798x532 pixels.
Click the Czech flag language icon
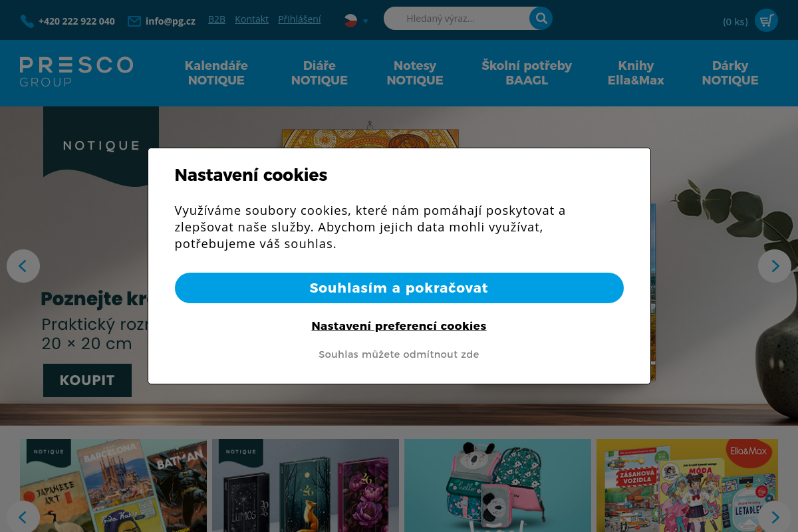[x=351, y=21]
